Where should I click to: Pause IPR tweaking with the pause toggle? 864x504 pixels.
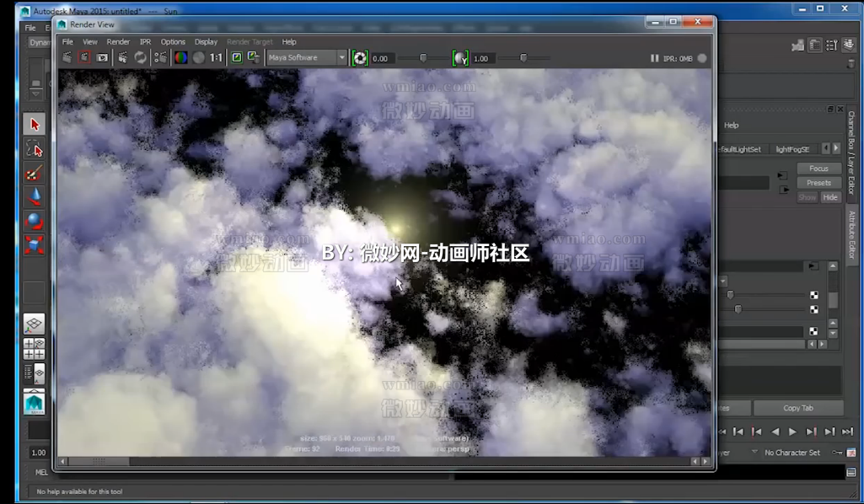pos(656,58)
